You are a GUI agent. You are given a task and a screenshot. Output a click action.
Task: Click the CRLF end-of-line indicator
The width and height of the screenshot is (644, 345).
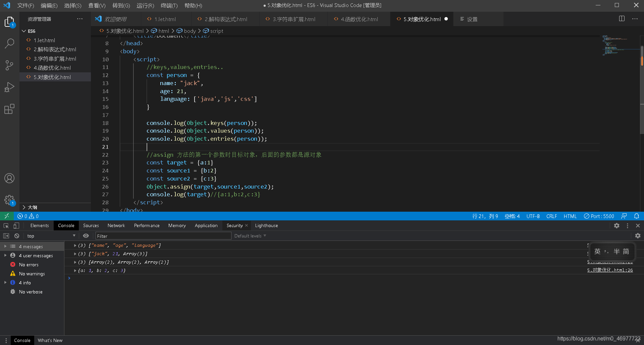point(551,216)
